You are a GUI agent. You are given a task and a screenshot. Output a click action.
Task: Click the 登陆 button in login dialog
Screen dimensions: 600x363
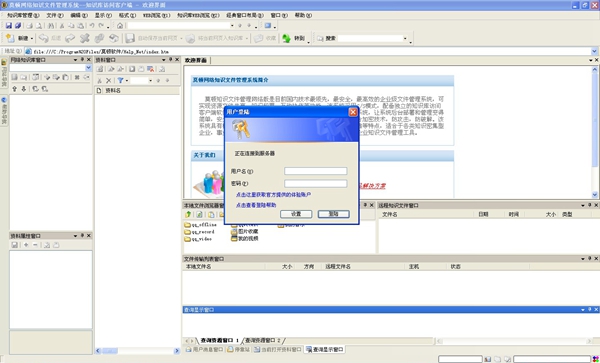[334, 214]
